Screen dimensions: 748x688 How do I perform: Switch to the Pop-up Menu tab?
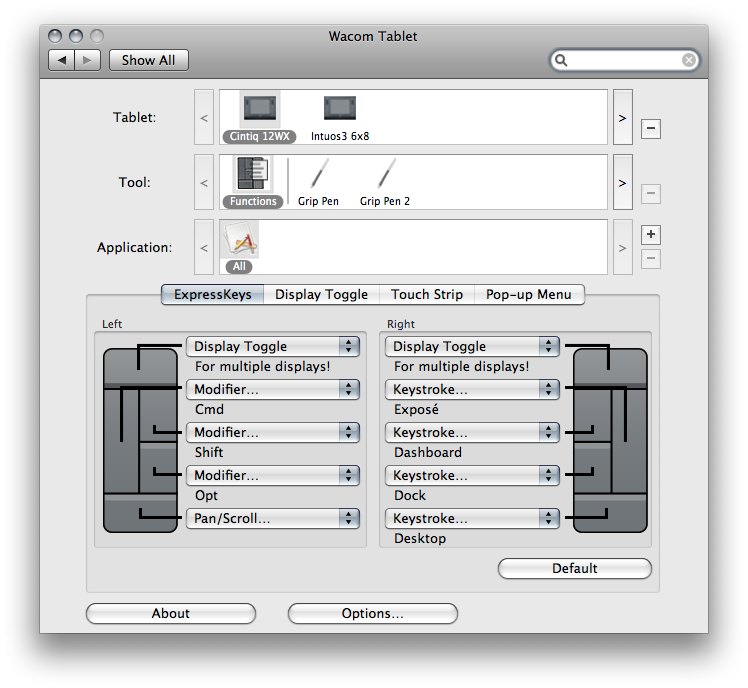click(529, 294)
